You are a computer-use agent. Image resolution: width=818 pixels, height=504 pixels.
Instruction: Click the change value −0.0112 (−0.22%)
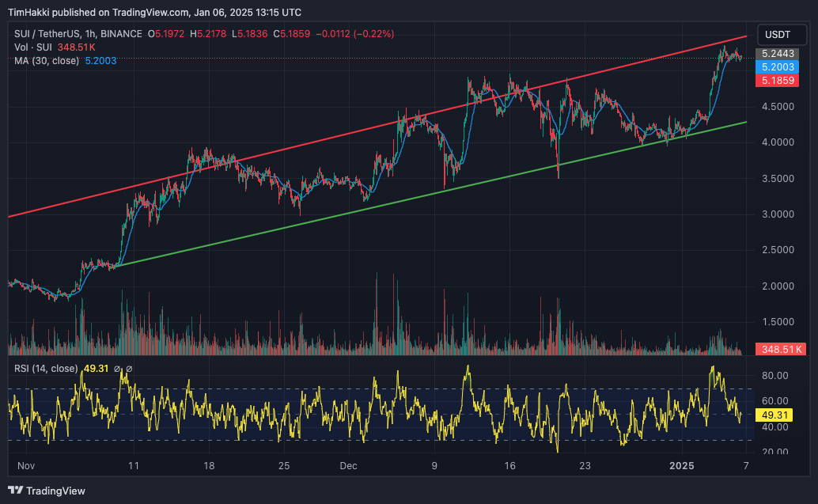point(354,34)
